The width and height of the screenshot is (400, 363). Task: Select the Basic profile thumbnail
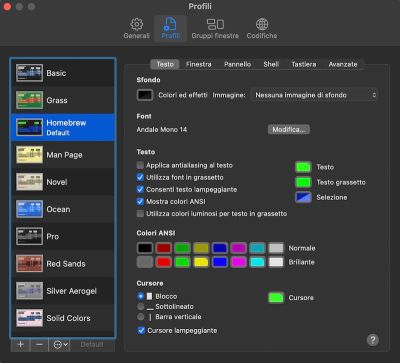(29, 73)
